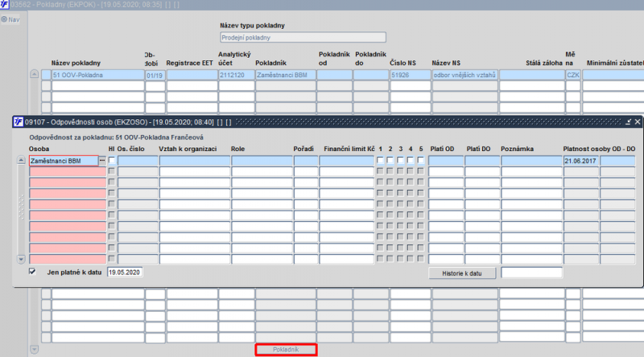
Task: Toggle checkbox 1 in first responsibility row
Action: [x=380, y=161]
